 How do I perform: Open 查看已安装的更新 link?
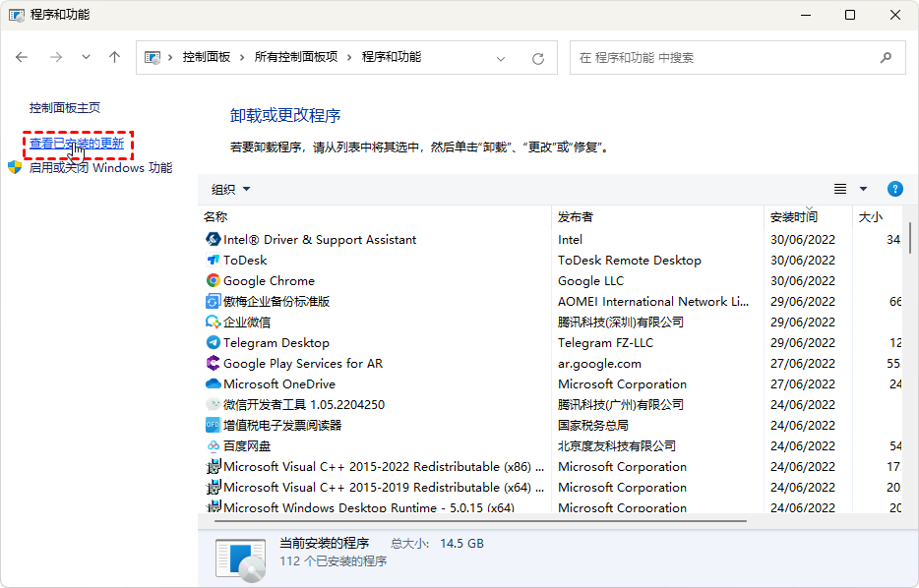point(77,144)
